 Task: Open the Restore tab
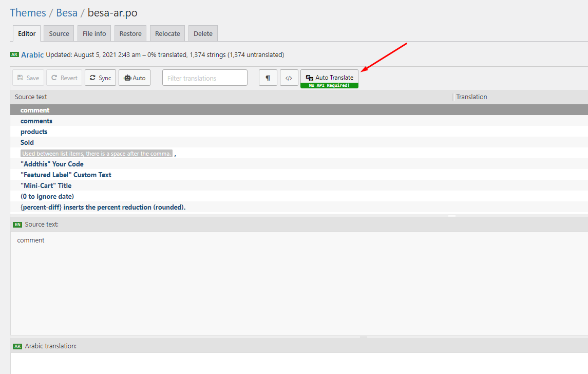tap(130, 33)
